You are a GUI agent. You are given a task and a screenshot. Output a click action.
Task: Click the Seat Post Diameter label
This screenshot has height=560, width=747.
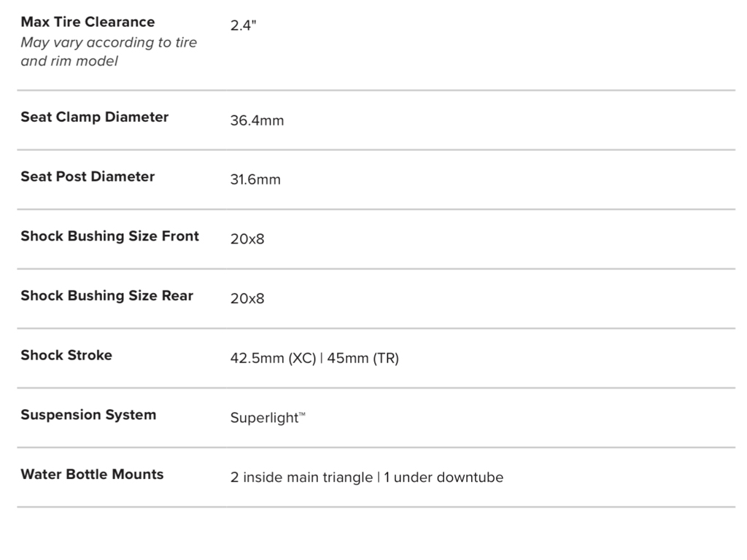pos(88,176)
